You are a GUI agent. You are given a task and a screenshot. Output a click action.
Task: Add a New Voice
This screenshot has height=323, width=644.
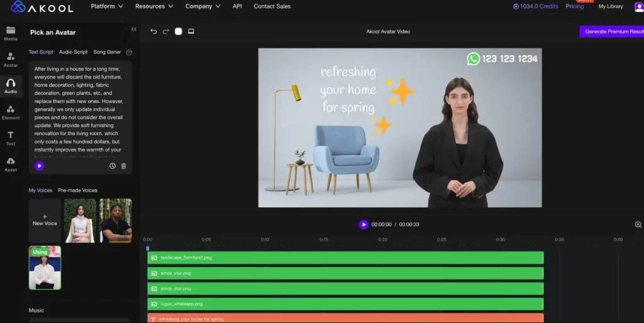tap(45, 221)
